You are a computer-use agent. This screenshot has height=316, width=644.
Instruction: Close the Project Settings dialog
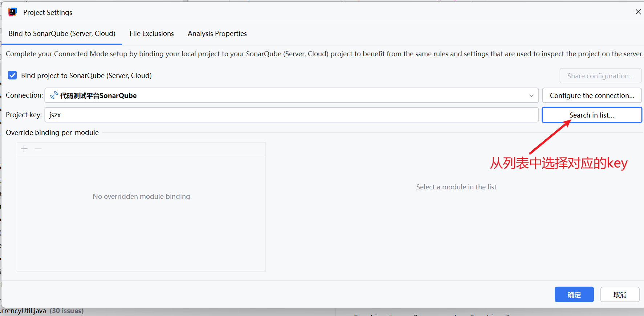[x=638, y=12]
